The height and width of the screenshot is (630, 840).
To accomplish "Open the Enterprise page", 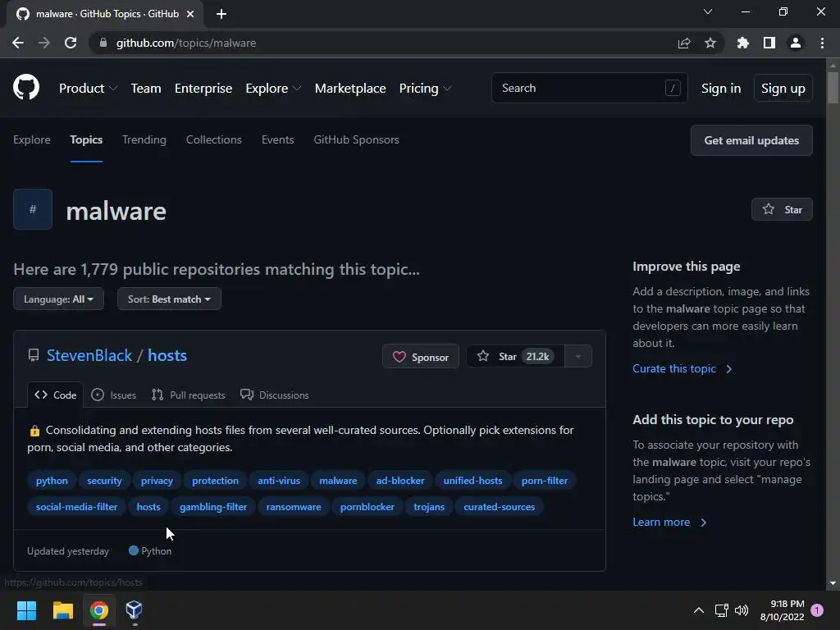I will pos(203,89).
